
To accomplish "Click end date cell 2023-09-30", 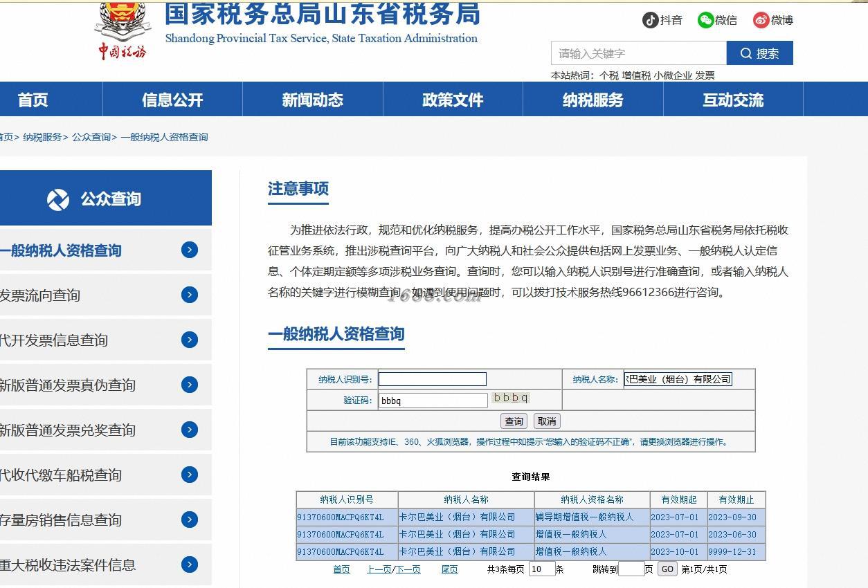I will [736, 517].
